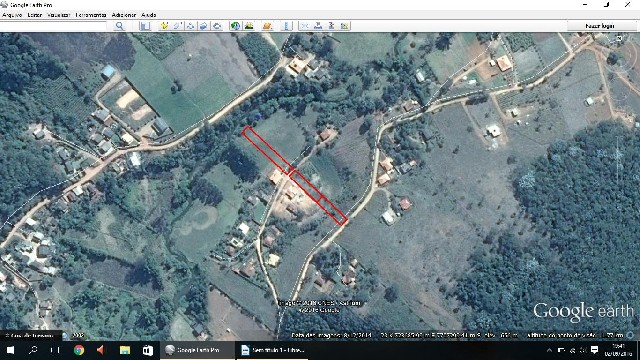The height and width of the screenshot is (360, 640).
Task: Open the Ruler measurement tool
Action: pos(287,26)
